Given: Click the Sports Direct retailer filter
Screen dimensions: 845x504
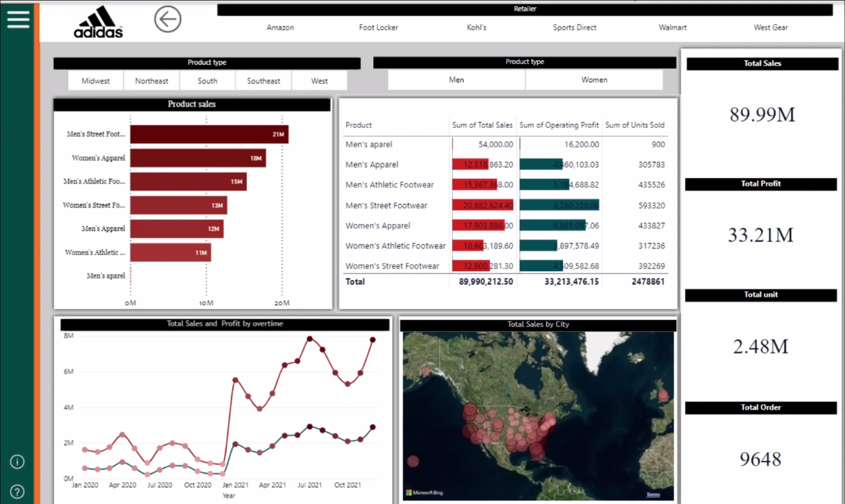Looking at the screenshot, I should (x=574, y=28).
